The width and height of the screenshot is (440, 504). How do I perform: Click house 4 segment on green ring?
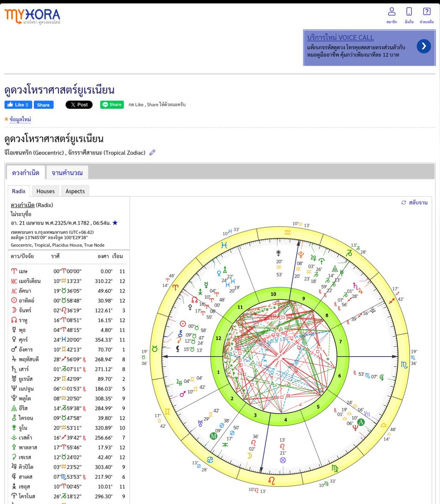(x=285, y=419)
